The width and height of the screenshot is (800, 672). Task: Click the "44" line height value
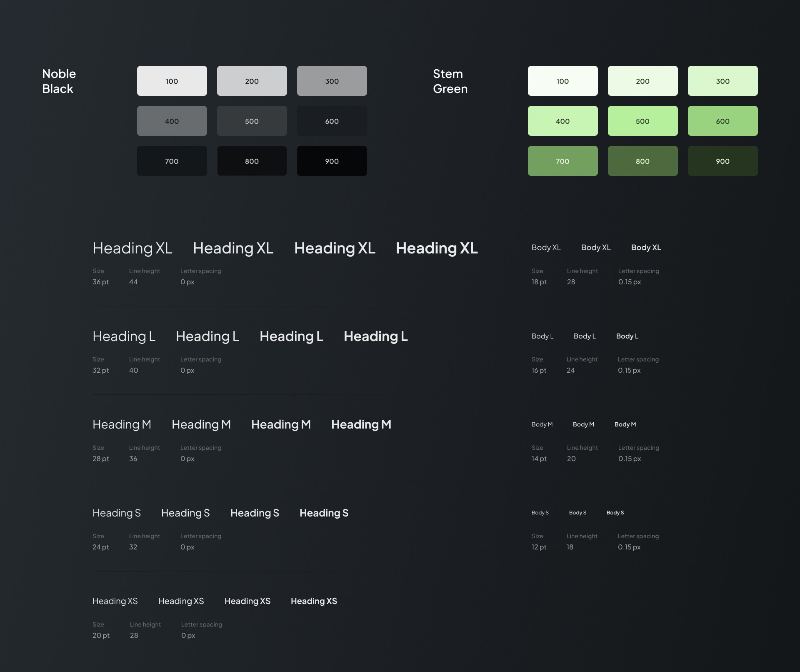133,282
